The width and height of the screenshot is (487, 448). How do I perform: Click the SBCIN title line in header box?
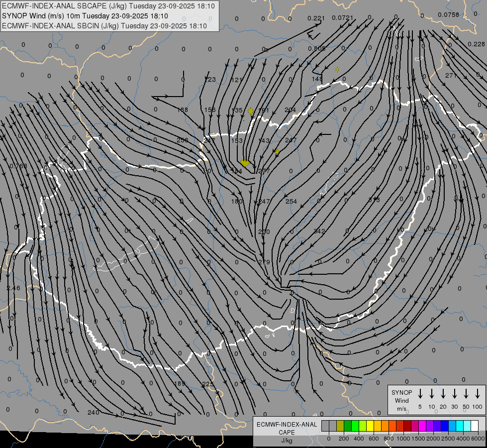[x=104, y=26]
